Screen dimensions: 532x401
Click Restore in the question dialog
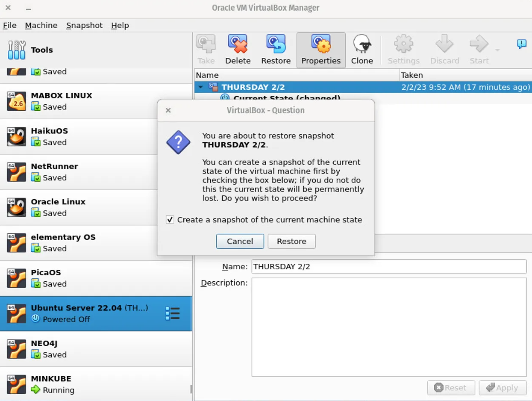(x=291, y=241)
